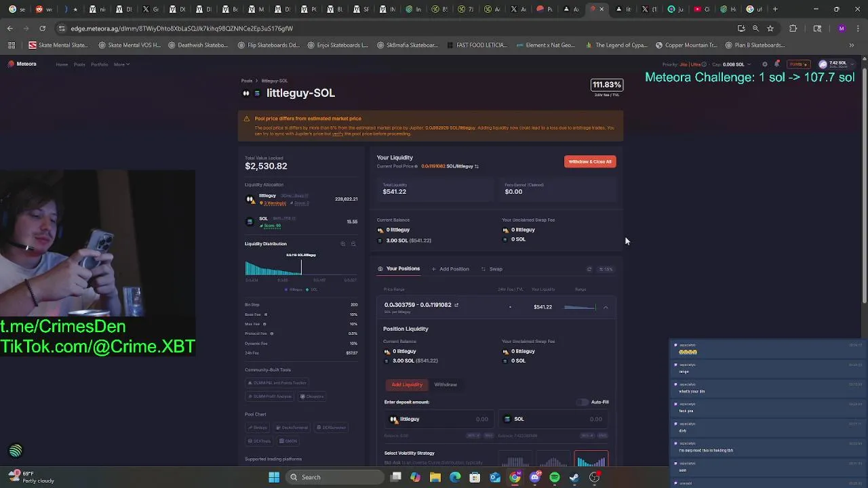
Task: Bookmark this page with star icon
Action: [x=770, y=28]
